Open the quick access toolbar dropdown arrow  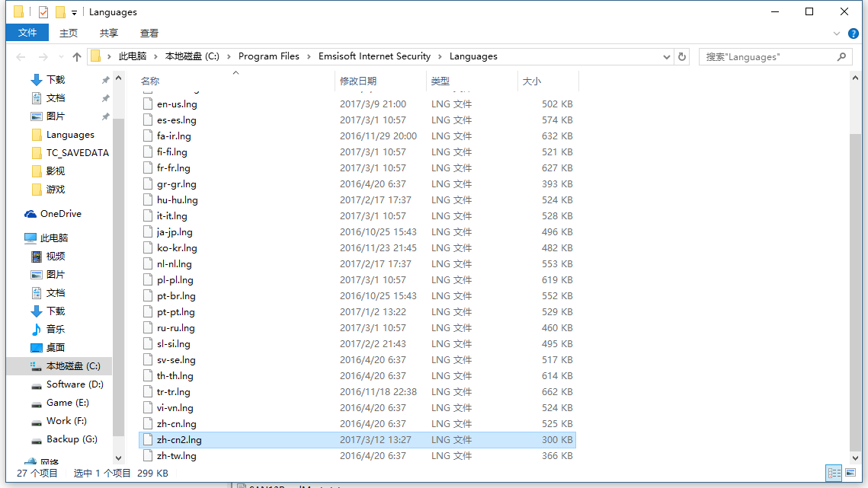coord(74,12)
